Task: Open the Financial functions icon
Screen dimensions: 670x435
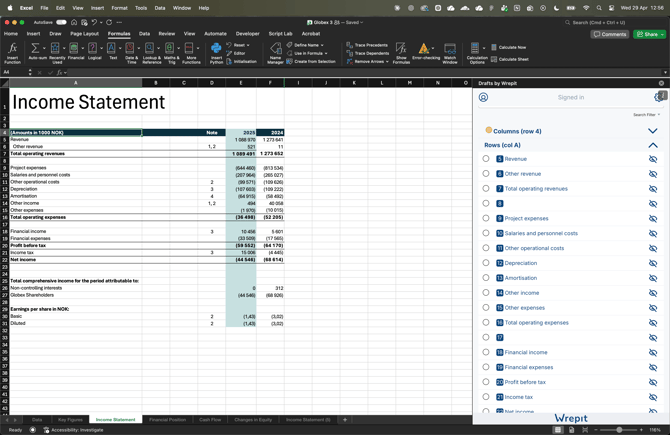Action: [x=74, y=48]
